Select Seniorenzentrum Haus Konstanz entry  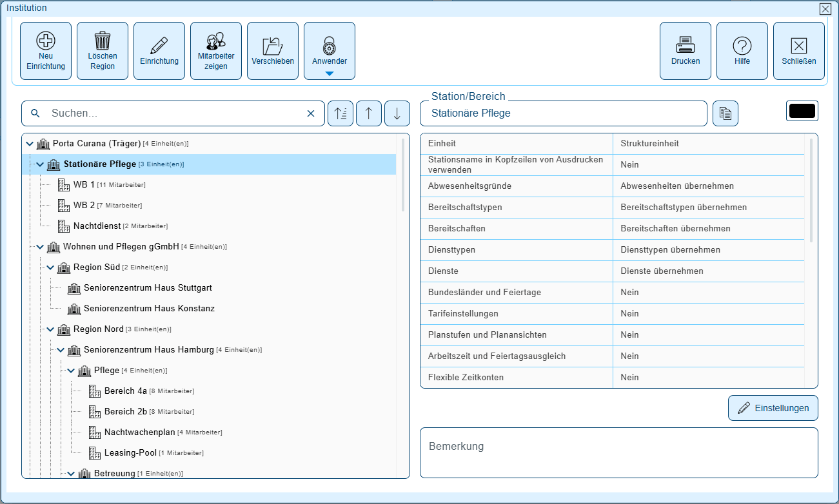coord(149,309)
